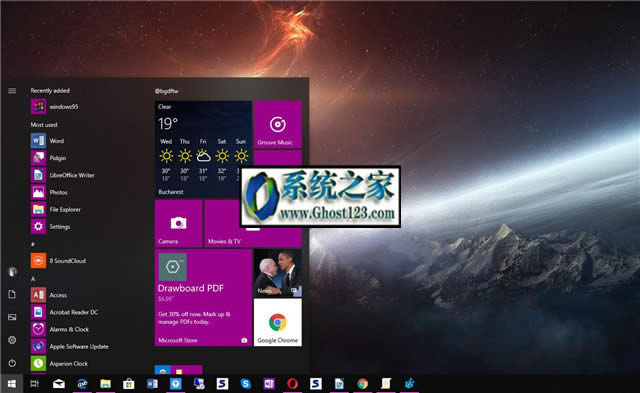Open Microsoft Edge from the taskbar

coord(82,384)
